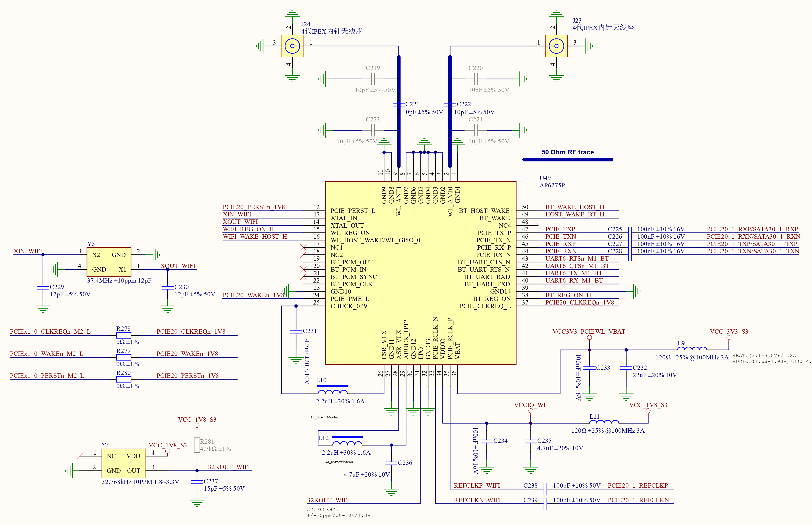This screenshot has height=525, width=812.
Task: Select the PCIE20_PERSTn_1V8 net label on pin 12
Action: click(x=253, y=207)
